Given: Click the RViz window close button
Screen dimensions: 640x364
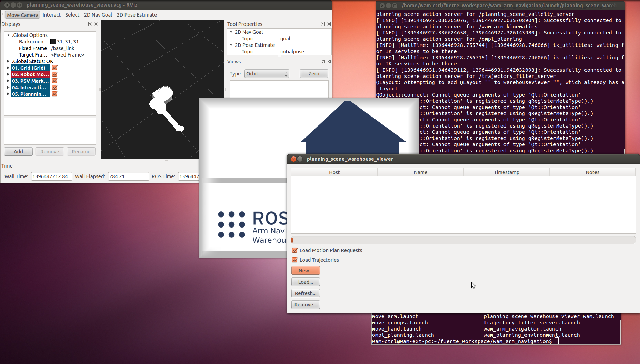Looking at the screenshot, I should [x=7, y=5].
